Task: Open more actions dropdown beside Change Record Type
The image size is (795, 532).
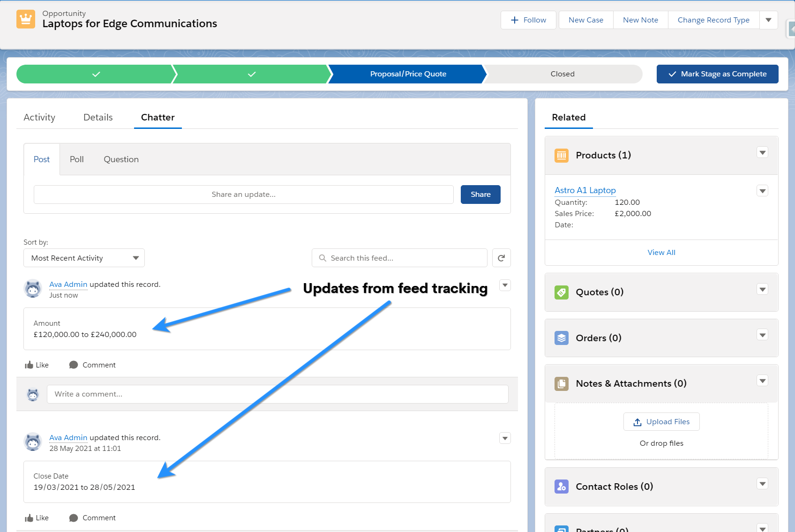Action: (x=769, y=20)
